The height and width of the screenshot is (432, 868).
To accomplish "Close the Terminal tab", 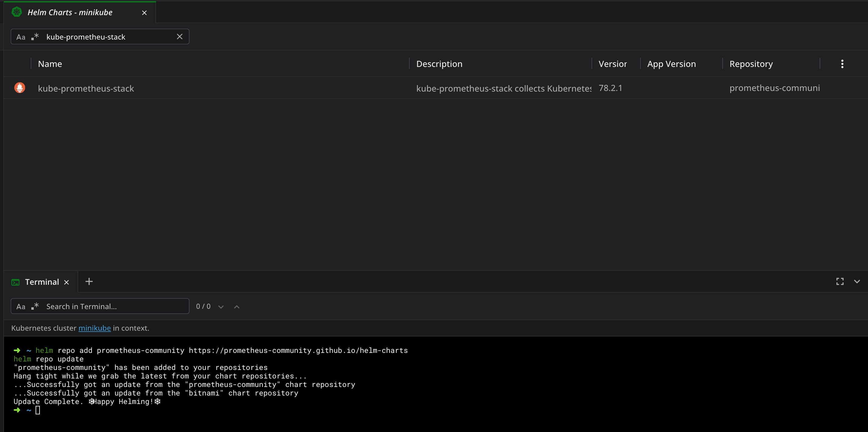I will [x=66, y=282].
